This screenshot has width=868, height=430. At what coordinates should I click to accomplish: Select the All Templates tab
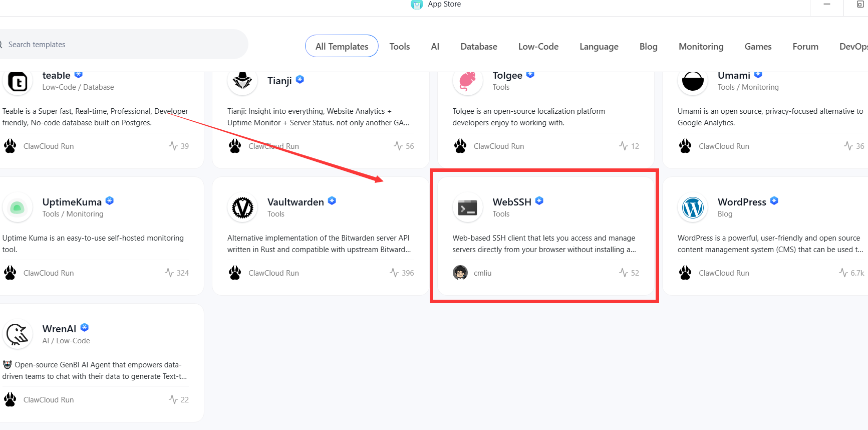tap(342, 46)
